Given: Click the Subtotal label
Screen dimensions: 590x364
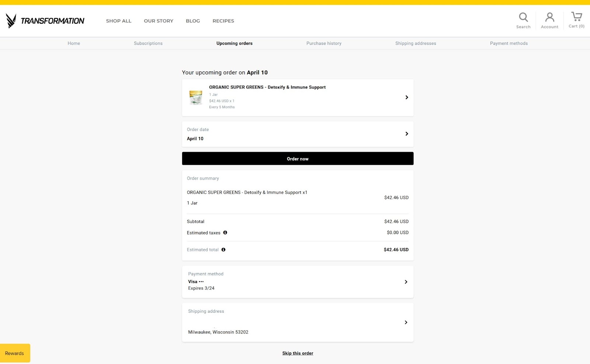Looking at the screenshot, I should click(x=195, y=221).
